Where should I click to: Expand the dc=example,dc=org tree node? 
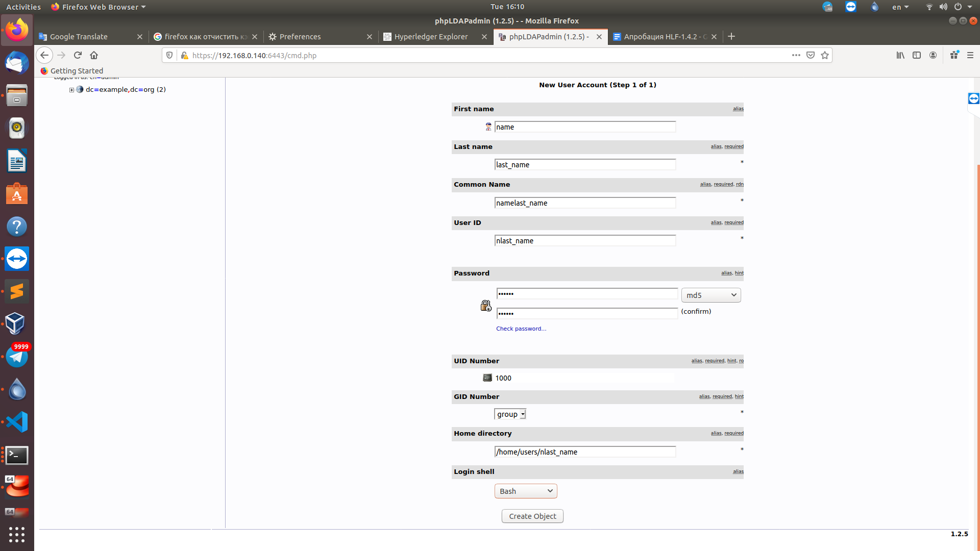click(71, 90)
